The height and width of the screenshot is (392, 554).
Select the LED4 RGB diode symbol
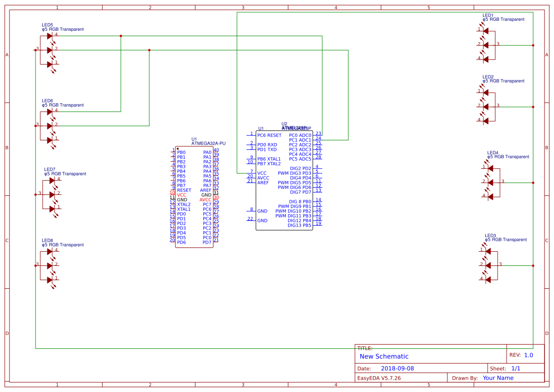[x=490, y=182]
